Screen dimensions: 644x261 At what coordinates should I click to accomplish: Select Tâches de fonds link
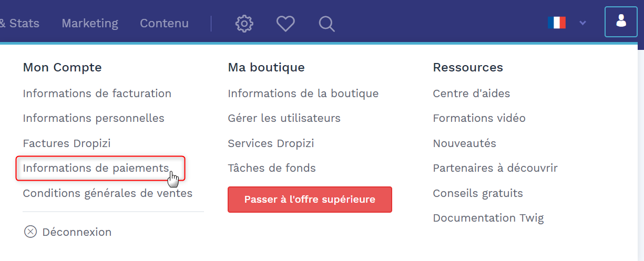(x=272, y=168)
